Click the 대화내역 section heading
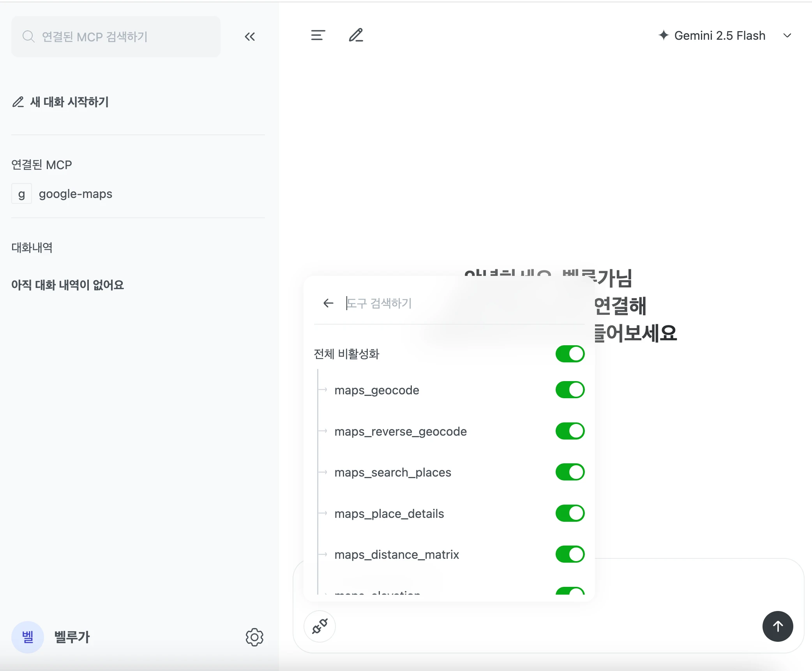Screen dimensions: 812x671 32,247
